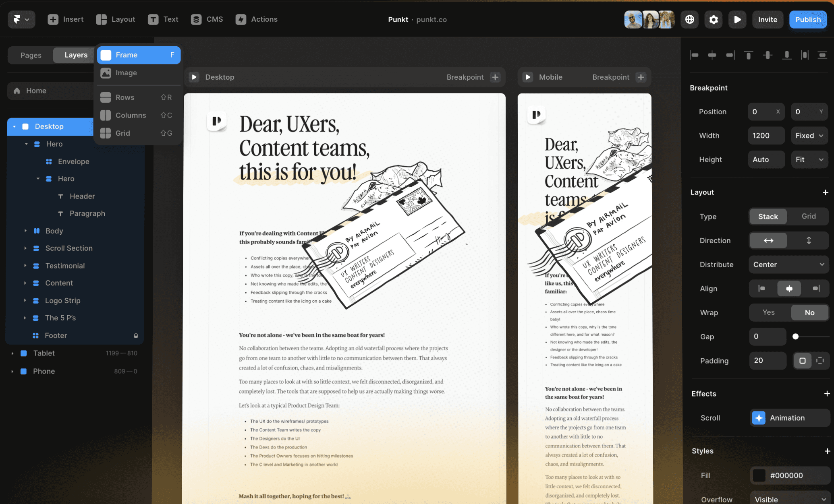Open the Distribute Center dropdown
The width and height of the screenshot is (834, 504).
[788, 264]
